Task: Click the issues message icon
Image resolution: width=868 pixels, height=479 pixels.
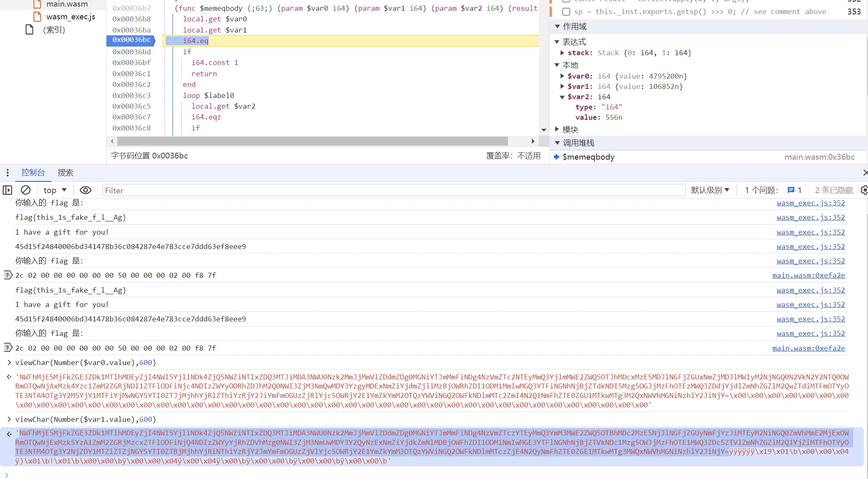Action: point(791,190)
